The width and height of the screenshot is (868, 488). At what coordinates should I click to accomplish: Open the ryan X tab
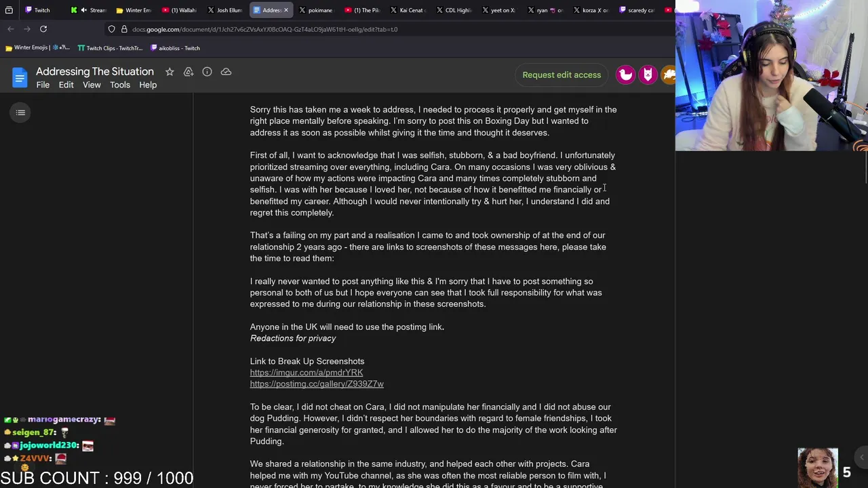pyautogui.click(x=545, y=10)
